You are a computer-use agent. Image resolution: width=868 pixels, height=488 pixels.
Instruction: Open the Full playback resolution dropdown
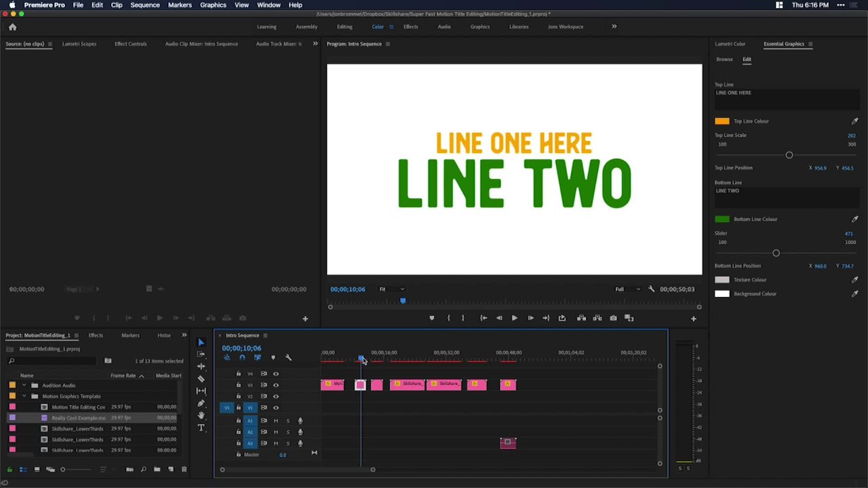pos(628,289)
